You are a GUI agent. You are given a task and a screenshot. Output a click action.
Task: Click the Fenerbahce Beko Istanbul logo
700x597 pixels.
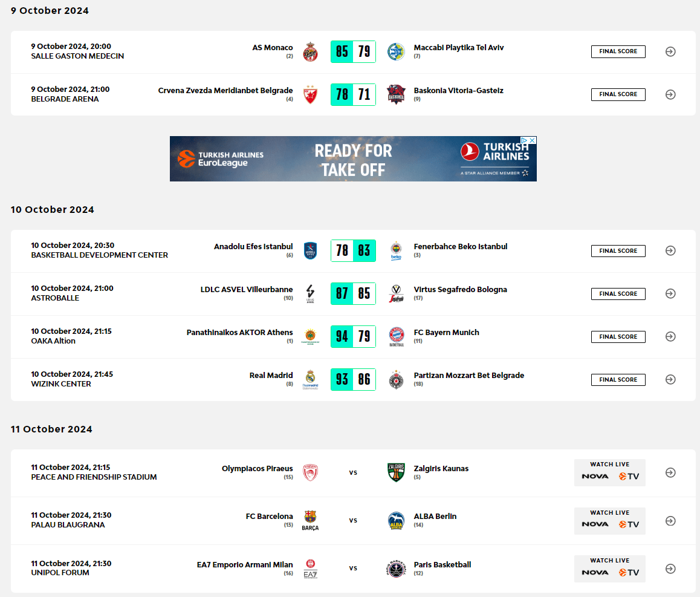click(x=396, y=250)
